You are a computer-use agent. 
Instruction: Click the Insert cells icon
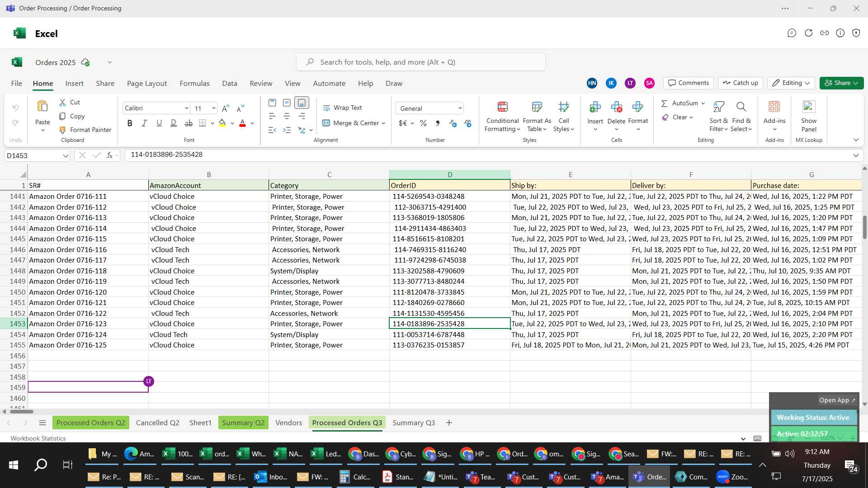point(595,107)
